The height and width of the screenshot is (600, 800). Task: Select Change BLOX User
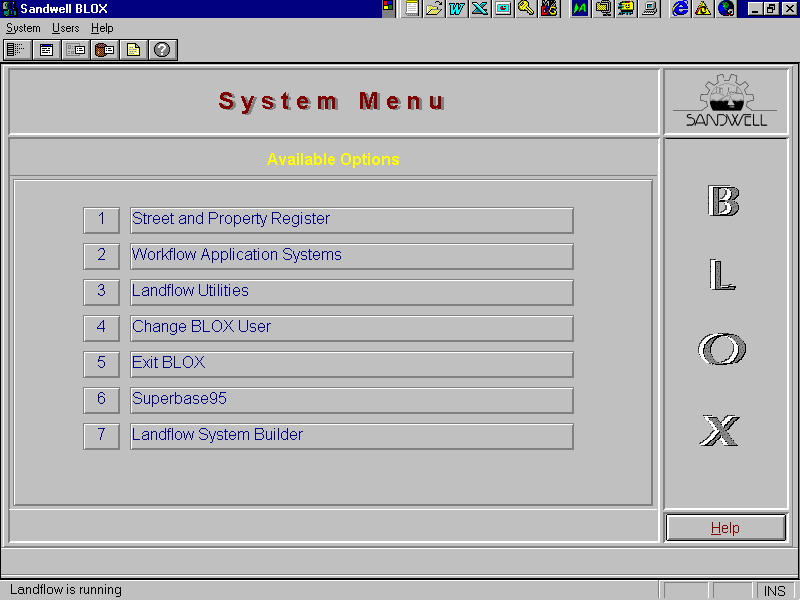tap(352, 328)
